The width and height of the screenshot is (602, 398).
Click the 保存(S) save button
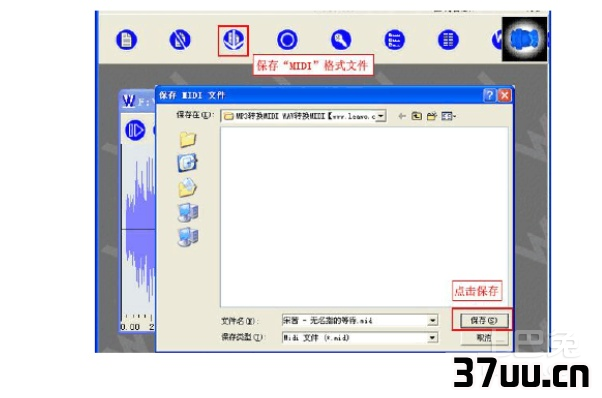tap(484, 320)
